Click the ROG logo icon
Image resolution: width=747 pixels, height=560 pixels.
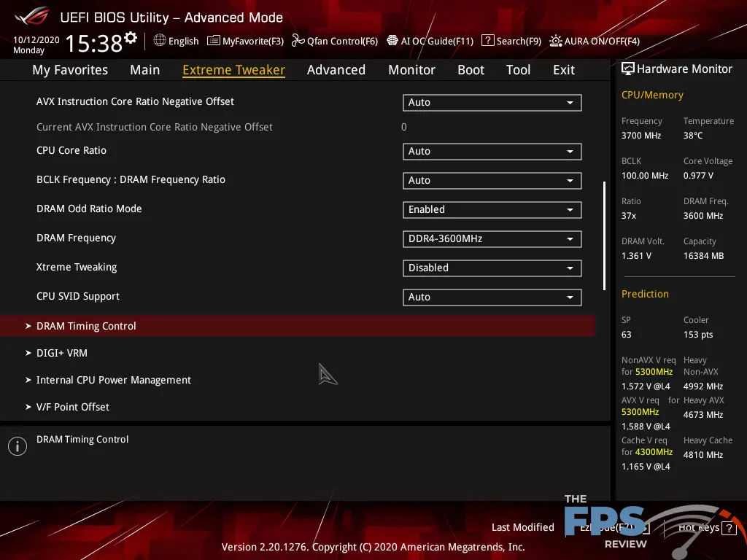32,16
